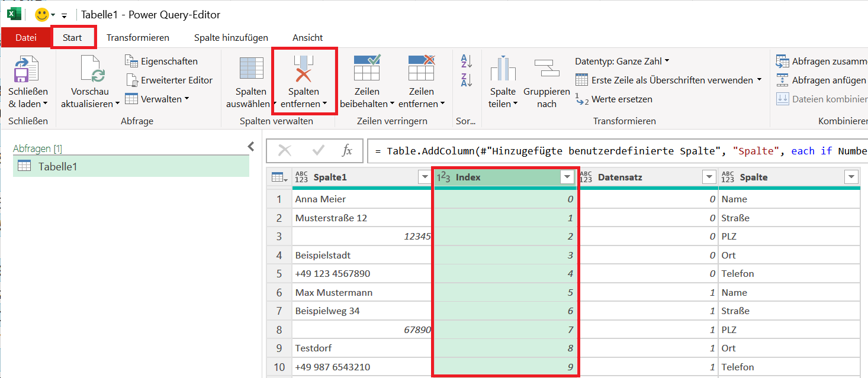Select Tabelle1 query in list
This screenshot has height=378, width=868.
[x=131, y=166]
